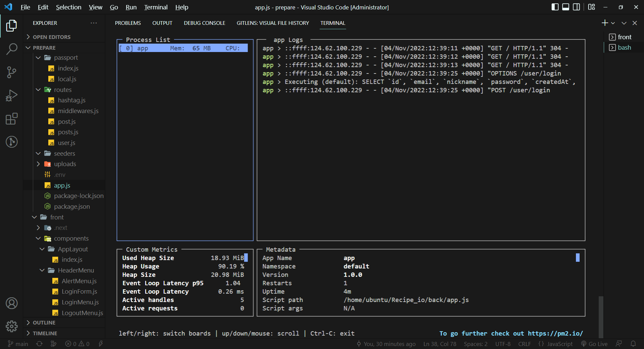644x349 pixels.
Task: Open the Explorer view in activity bar
Action: (x=11, y=26)
